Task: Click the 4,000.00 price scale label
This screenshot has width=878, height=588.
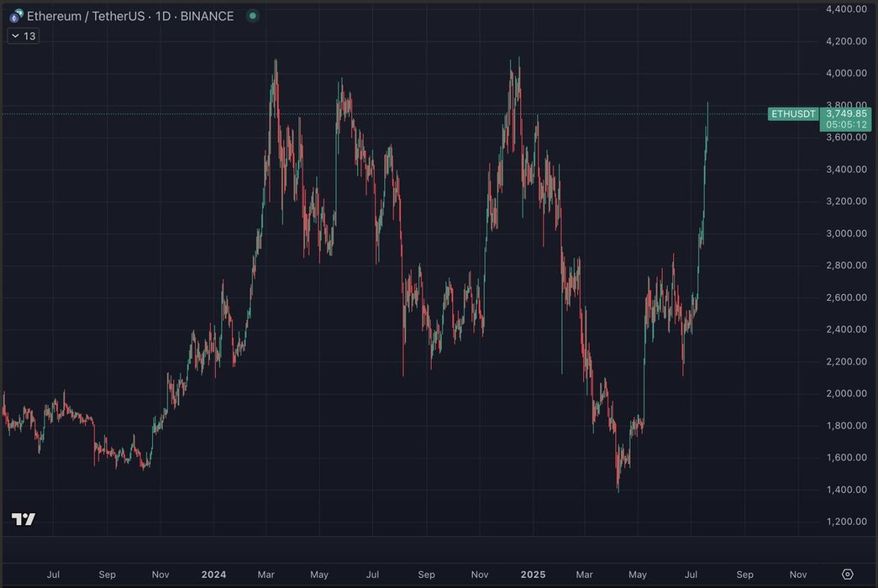Action: [x=846, y=73]
